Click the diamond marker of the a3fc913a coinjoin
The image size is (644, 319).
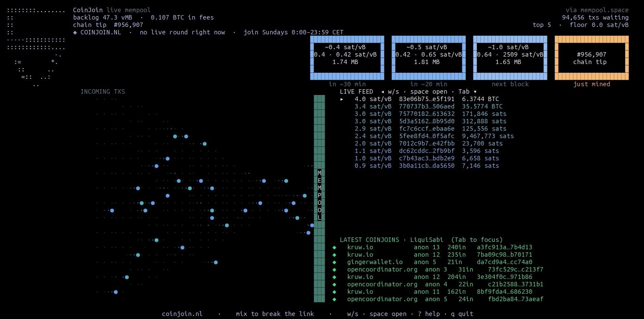[334, 247]
